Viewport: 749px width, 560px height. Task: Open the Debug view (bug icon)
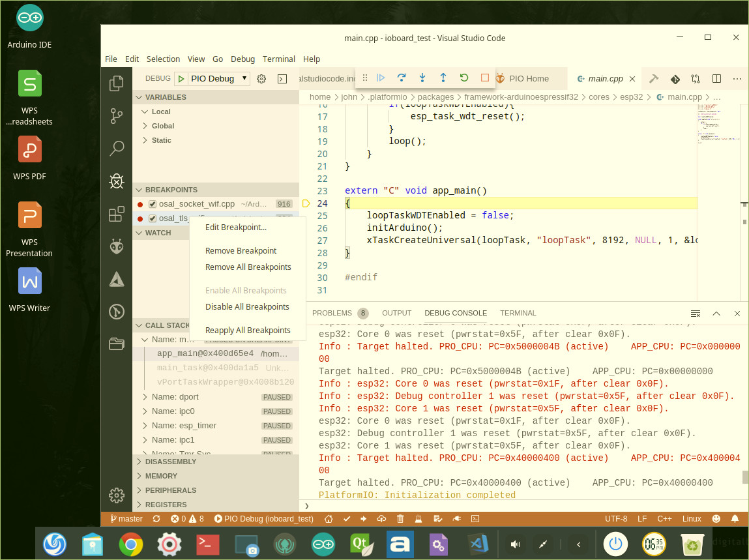pyautogui.click(x=117, y=181)
